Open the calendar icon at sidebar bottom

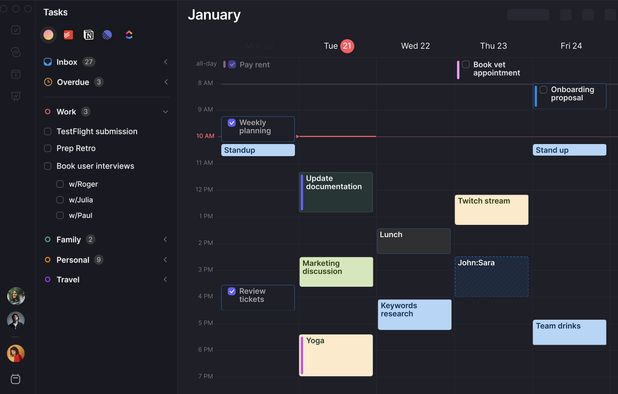coord(15,379)
